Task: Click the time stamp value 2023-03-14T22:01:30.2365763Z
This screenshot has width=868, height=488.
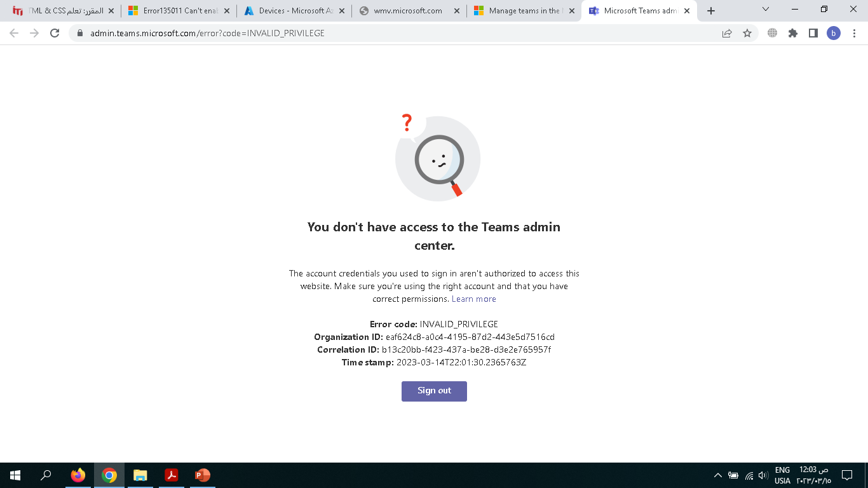Action: [x=461, y=362]
